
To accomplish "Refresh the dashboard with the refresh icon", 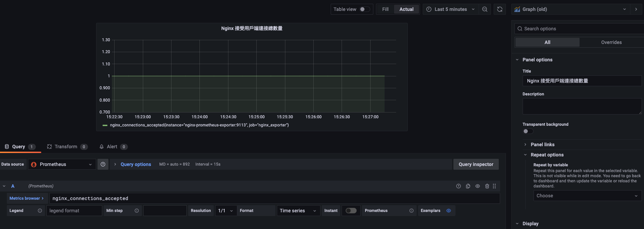I will tap(500, 9).
